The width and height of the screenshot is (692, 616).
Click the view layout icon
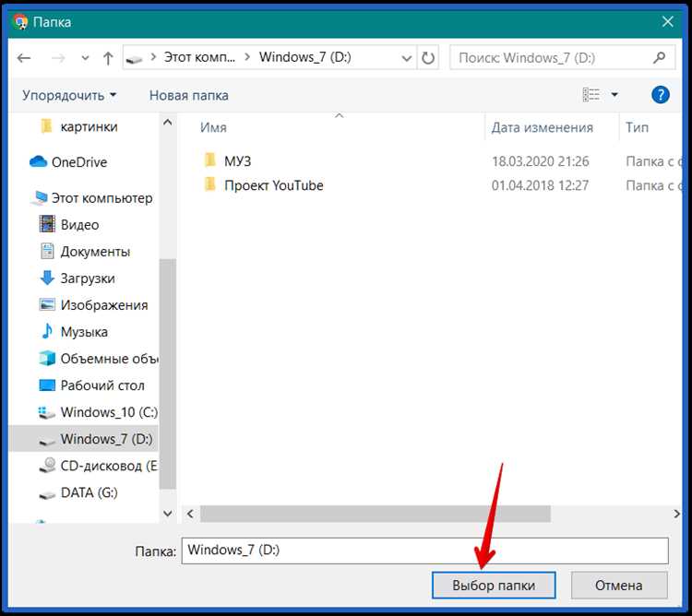(x=591, y=95)
